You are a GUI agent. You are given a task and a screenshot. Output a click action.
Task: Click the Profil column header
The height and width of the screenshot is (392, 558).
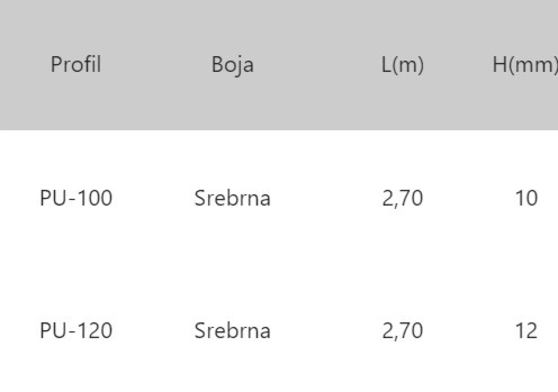(76, 64)
